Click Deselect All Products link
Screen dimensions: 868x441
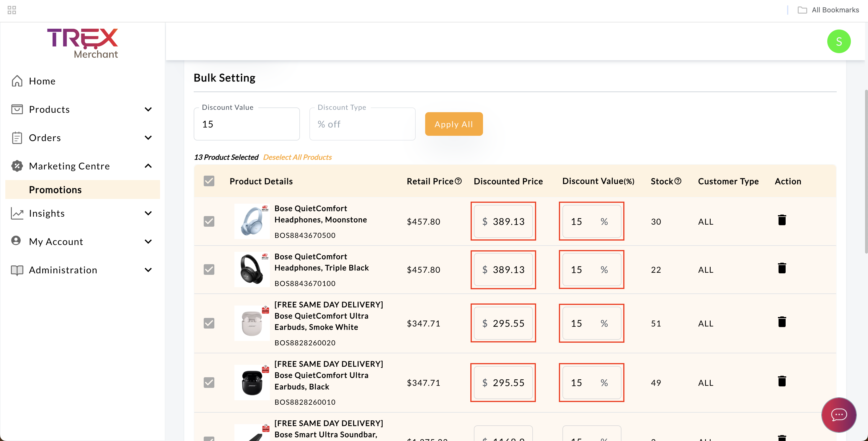tap(297, 157)
